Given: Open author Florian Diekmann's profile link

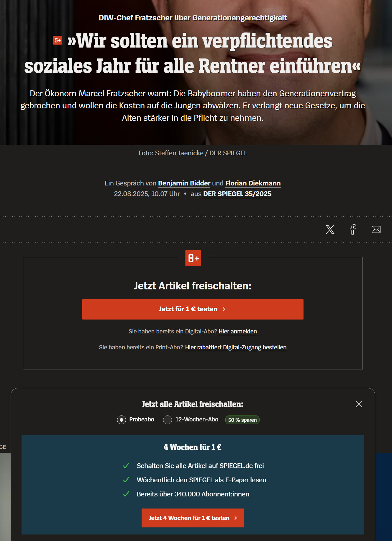Looking at the screenshot, I should 253,183.
